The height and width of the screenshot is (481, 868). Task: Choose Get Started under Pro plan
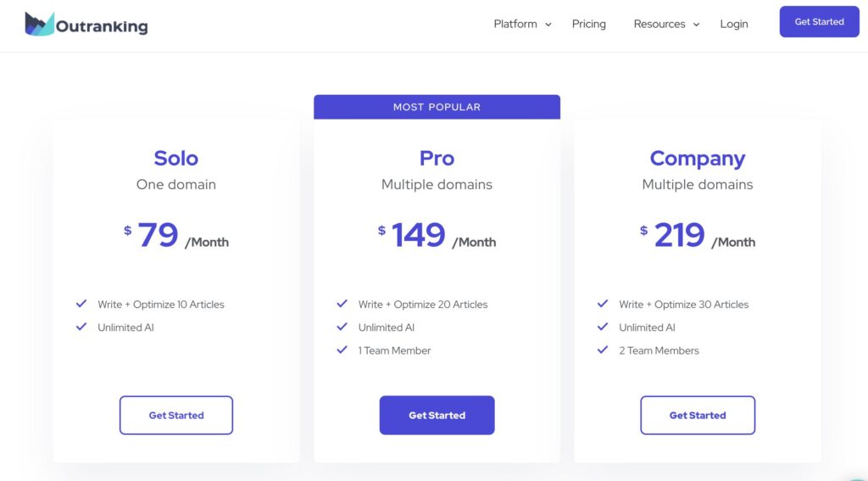pyautogui.click(x=437, y=415)
